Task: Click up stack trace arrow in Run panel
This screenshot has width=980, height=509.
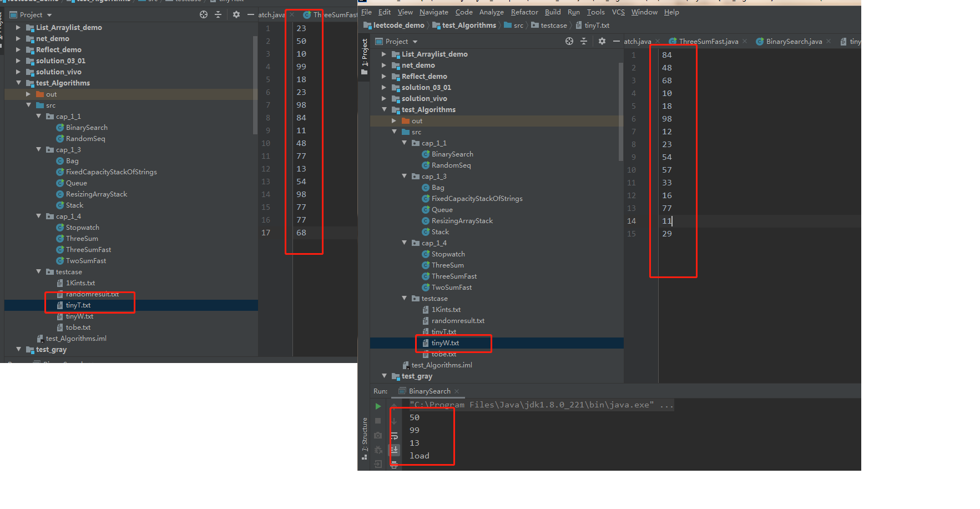Action: [394, 406]
